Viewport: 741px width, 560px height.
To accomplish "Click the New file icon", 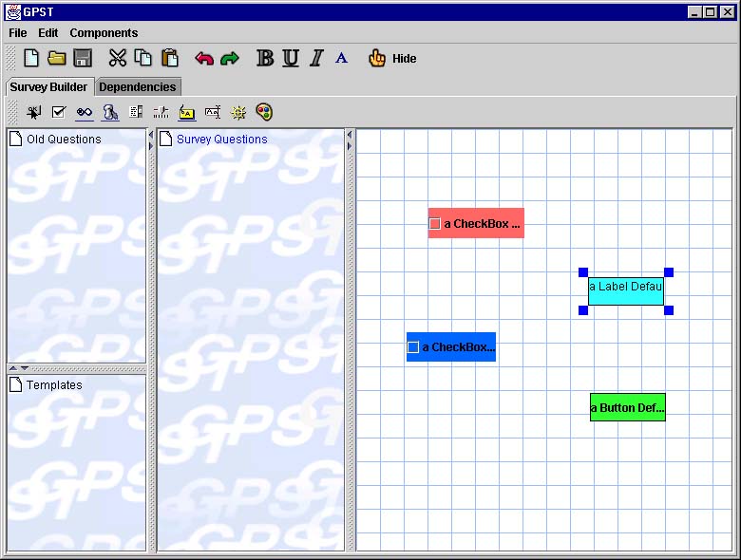I will point(31,58).
